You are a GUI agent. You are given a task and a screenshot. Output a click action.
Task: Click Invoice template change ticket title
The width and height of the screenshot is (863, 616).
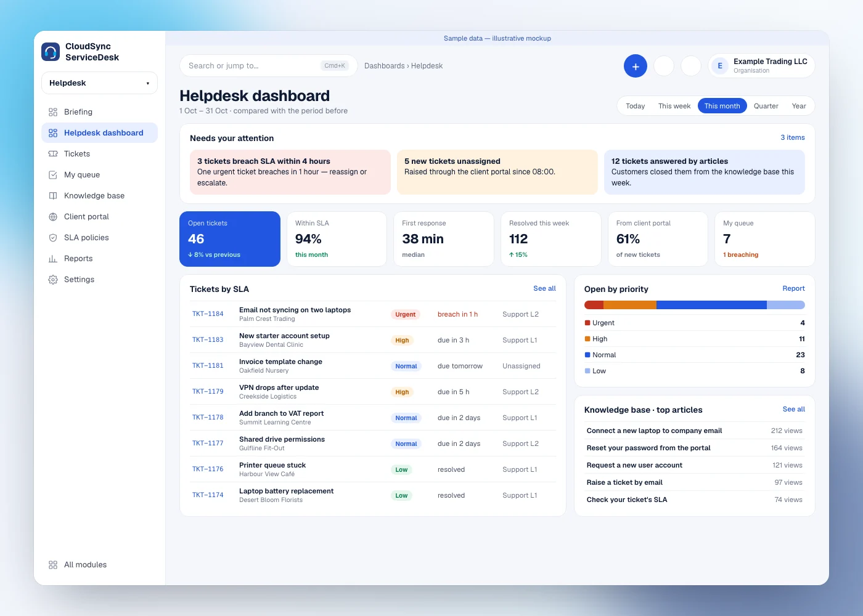280,362
